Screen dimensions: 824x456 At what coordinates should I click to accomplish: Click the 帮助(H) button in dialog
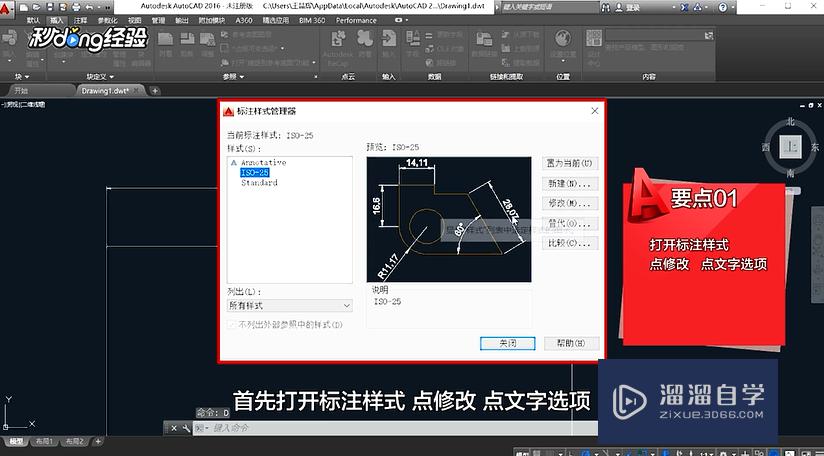point(571,343)
